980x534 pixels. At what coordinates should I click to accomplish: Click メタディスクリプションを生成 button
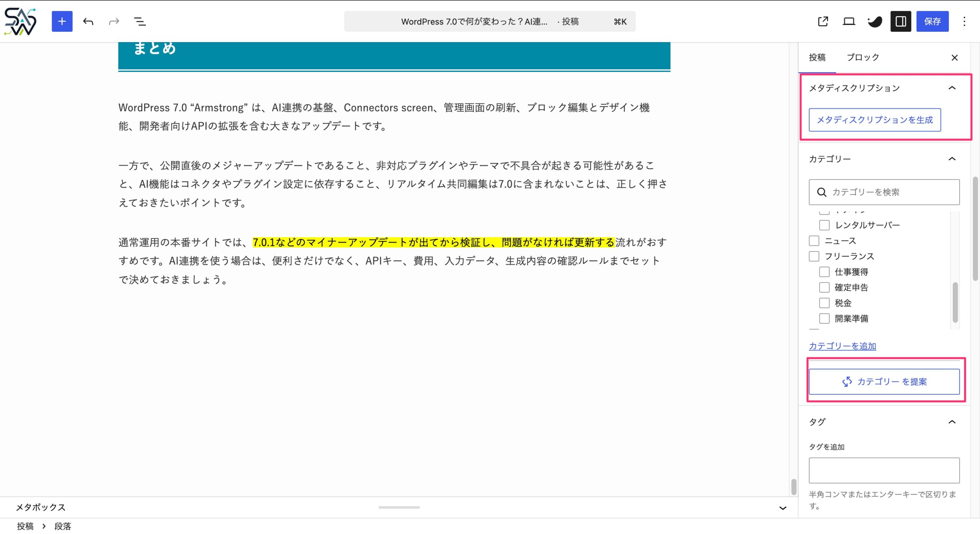(x=875, y=120)
